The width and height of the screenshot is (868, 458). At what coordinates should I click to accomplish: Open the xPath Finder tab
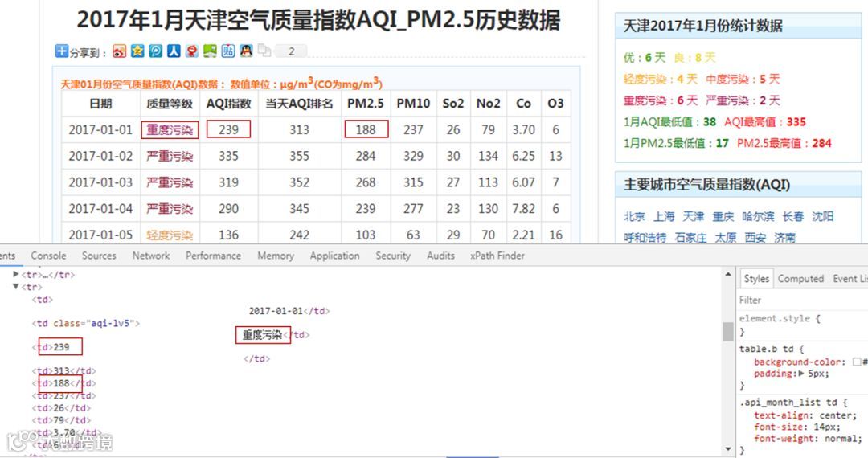497,256
